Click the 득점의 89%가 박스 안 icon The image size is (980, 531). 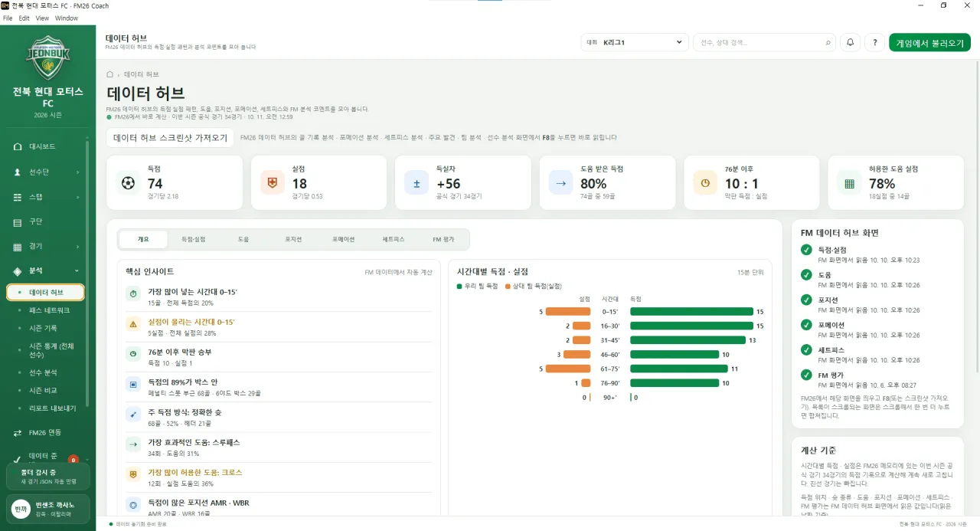pos(133,383)
